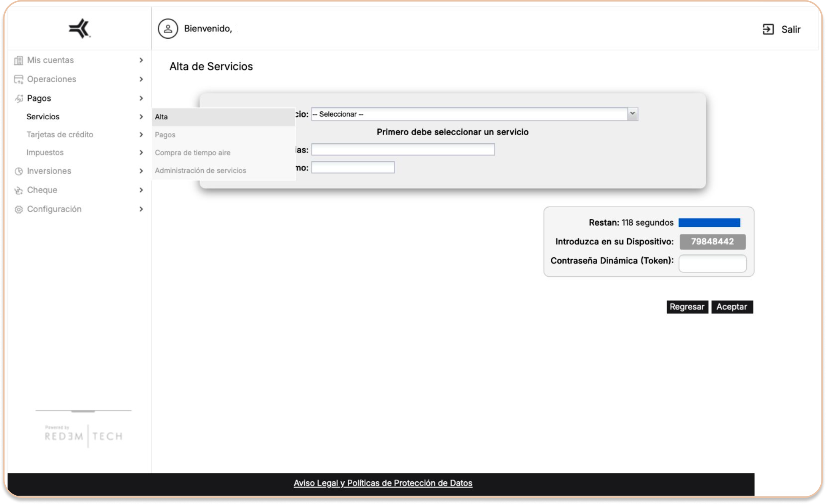826x504 pixels.
Task: Focus the Contraseña Dinámica token field
Action: pyautogui.click(x=712, y=263)
